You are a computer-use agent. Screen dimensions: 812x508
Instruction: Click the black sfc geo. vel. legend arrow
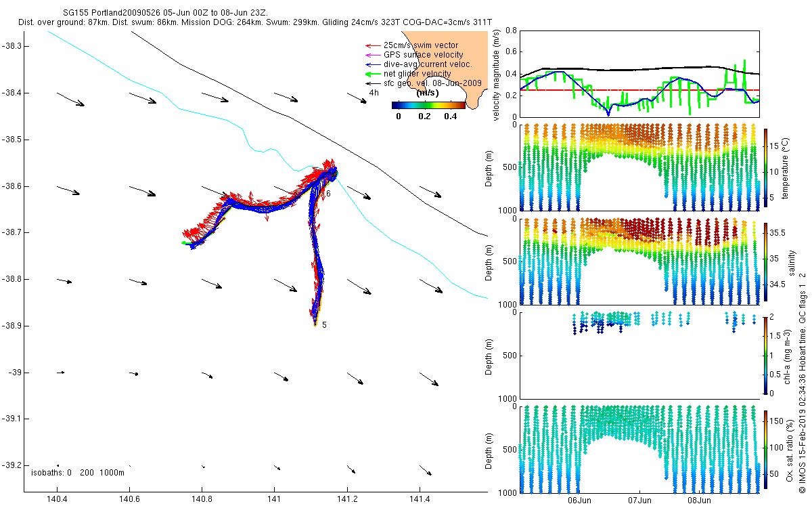372,83
